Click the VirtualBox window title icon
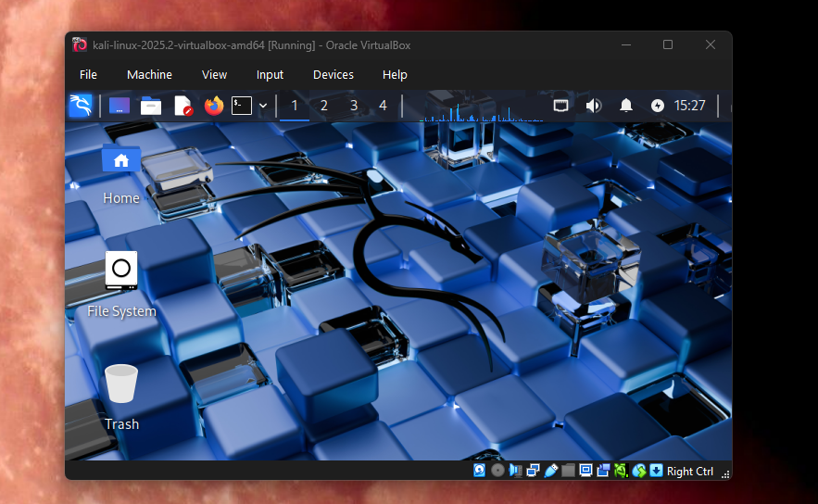This screenshot has height=504, width=818. click(80, 44)
